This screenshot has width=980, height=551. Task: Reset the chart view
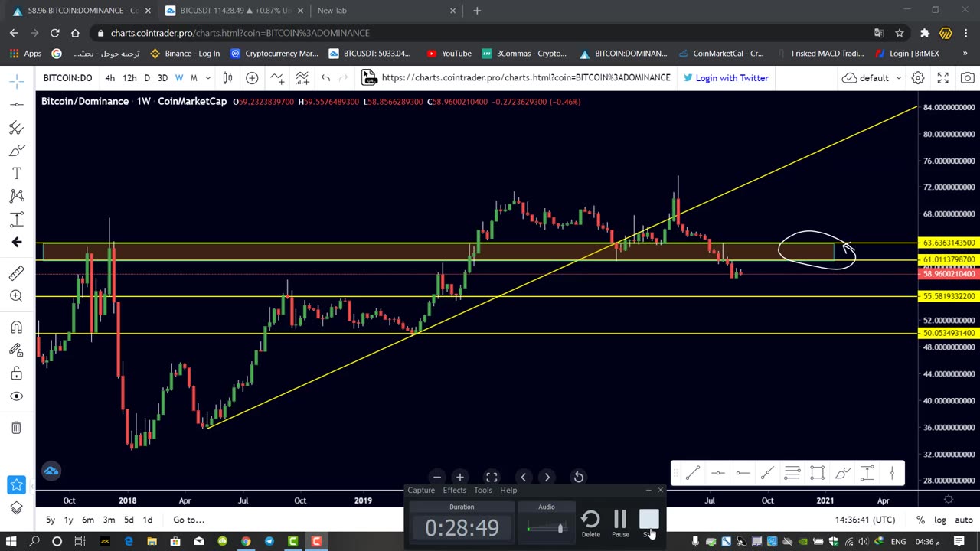tap(579, 478)
